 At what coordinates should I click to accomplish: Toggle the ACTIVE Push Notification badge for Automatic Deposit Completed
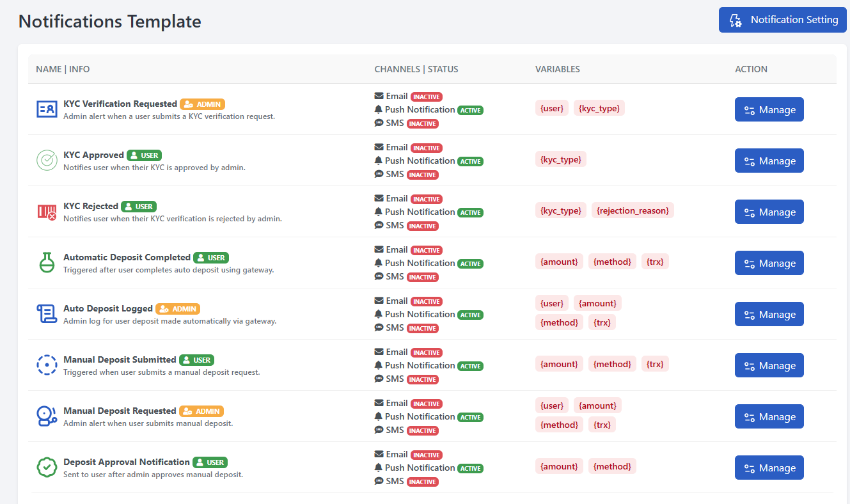[470, 263]
